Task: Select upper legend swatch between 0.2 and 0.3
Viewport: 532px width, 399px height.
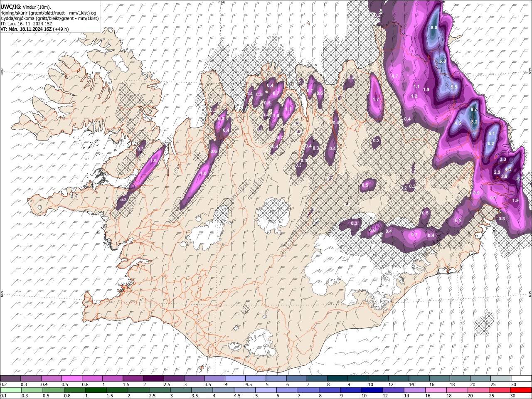Action: pos(10,378)
